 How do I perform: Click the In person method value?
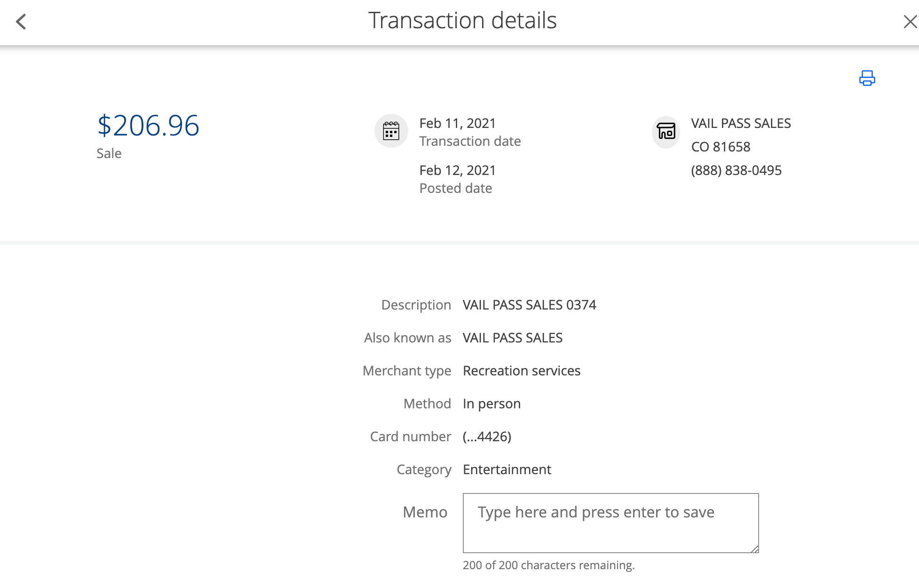tap(491, 404)
